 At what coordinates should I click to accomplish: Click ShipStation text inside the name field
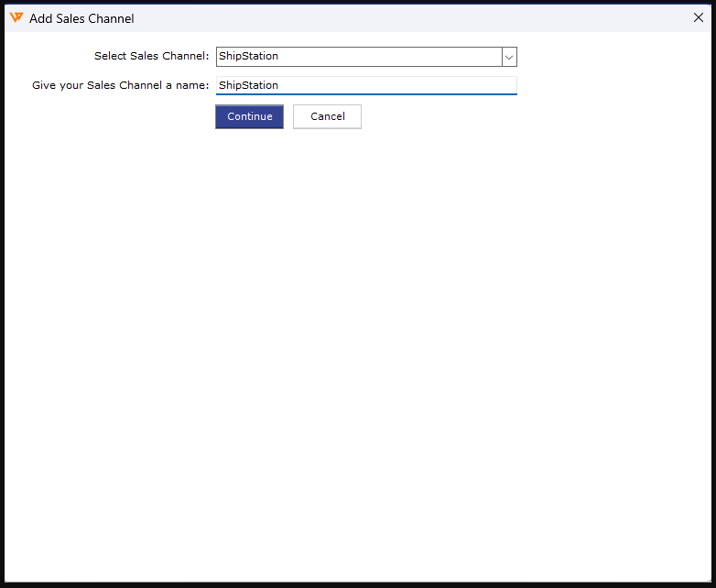point(248,85)
